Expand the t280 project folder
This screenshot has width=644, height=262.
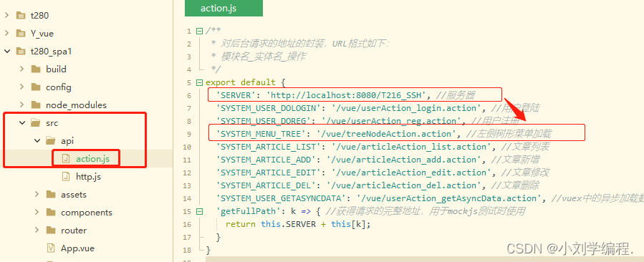click(6, 16)
